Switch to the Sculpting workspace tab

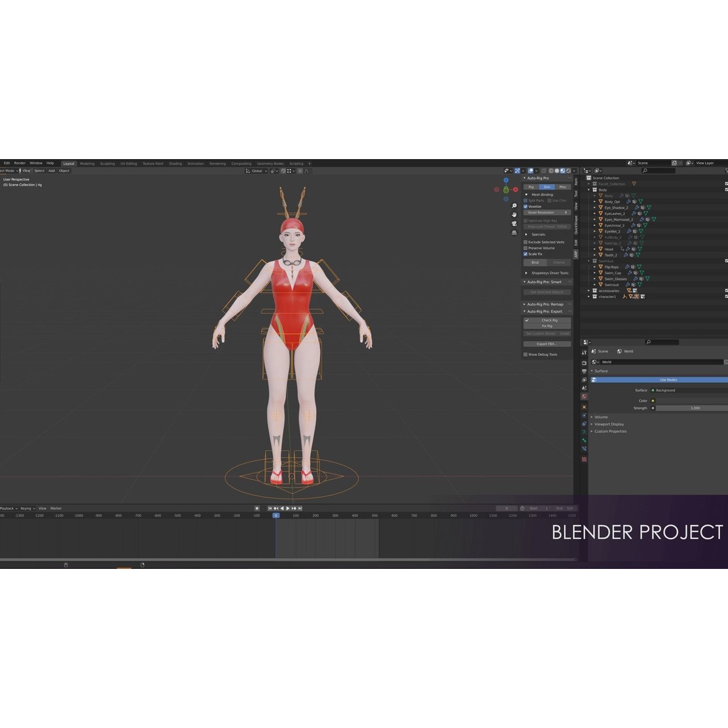[x=107, y=163]
